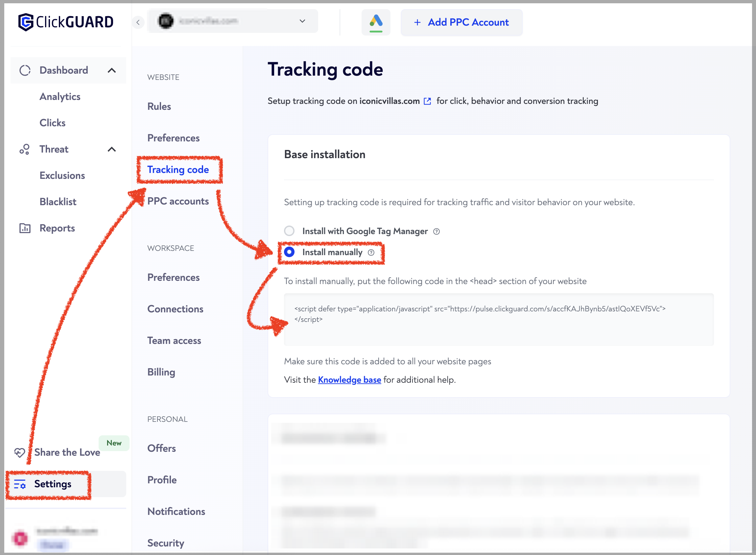Click the plus icon in Add PPC Account

pyautogui.click(x=417, y=22)
